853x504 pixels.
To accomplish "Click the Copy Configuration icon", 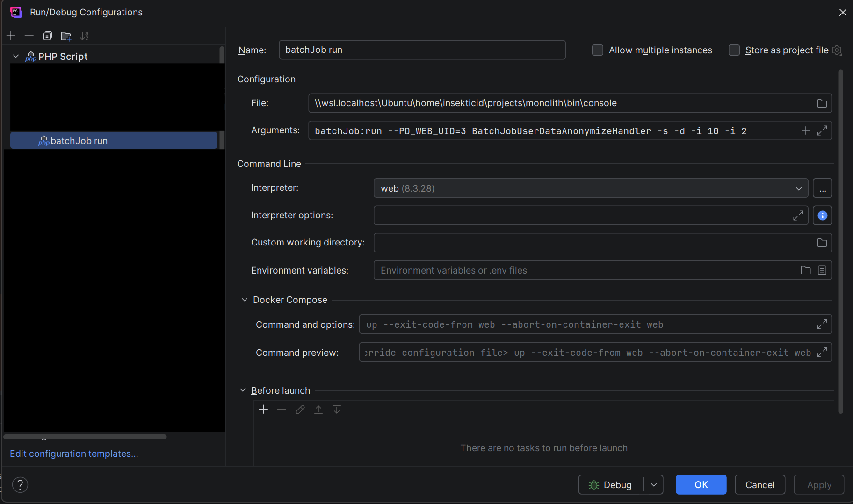I will coord(47,36).
